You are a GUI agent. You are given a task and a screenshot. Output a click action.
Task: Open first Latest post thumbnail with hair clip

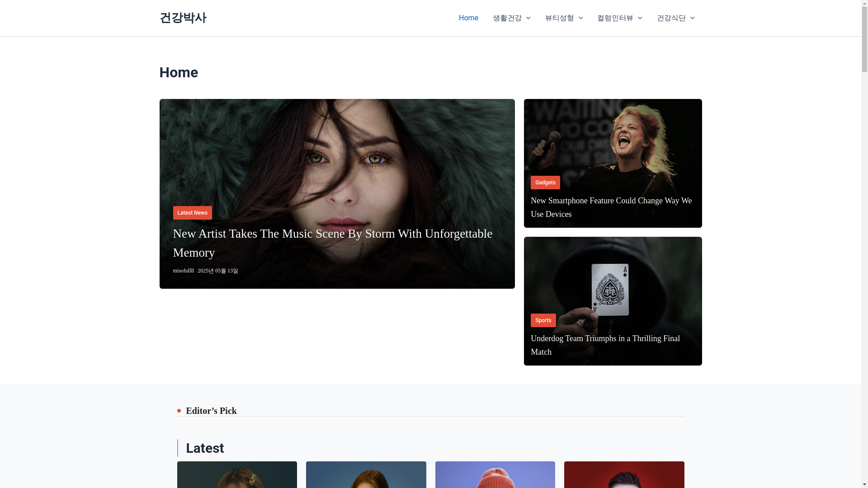[x=237, y=474]
